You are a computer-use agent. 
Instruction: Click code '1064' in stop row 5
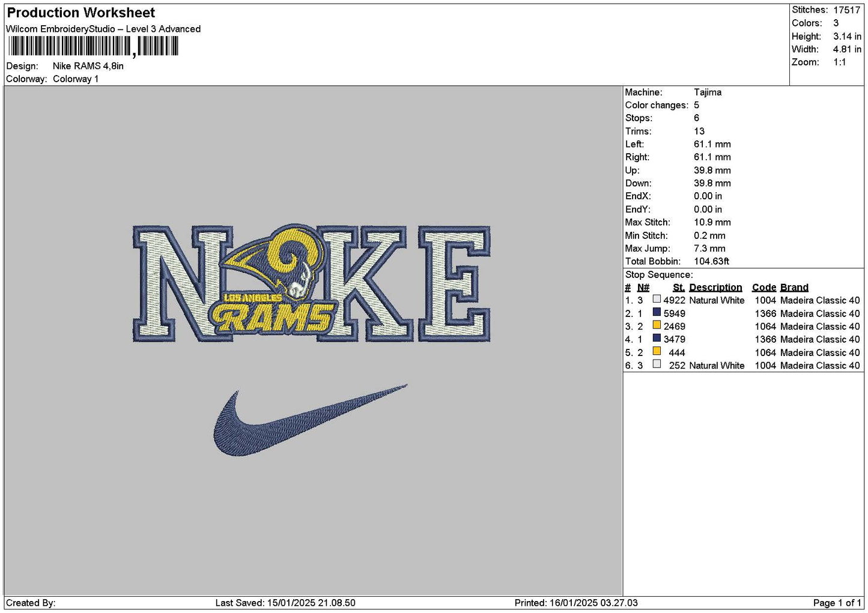pos(765,352)
